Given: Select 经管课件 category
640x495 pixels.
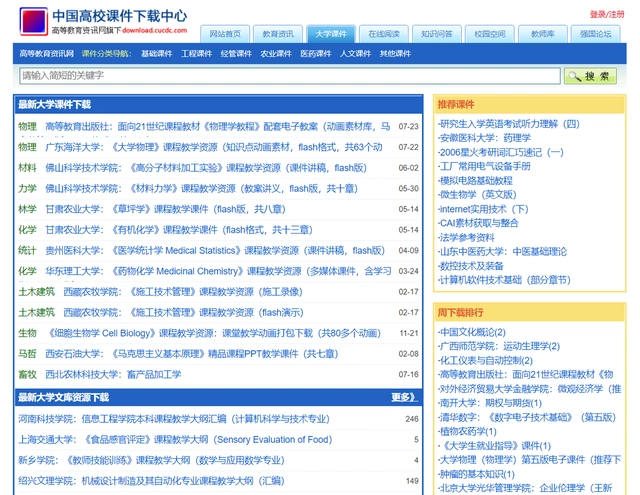Looking at the screenshot, I should coord(236,53).
